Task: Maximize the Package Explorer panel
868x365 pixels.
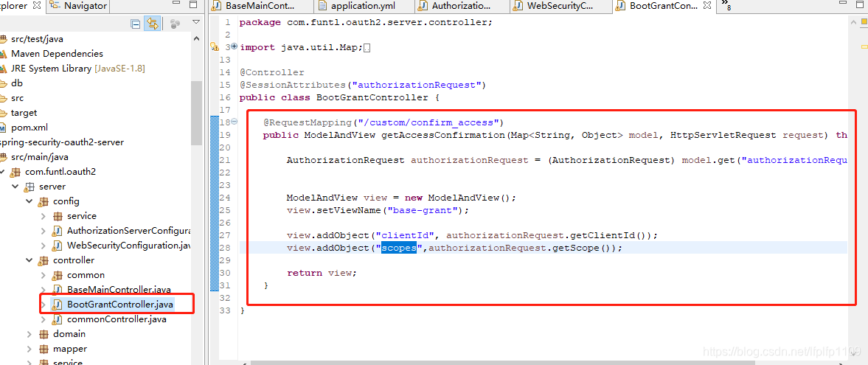Action: point(193,5)
